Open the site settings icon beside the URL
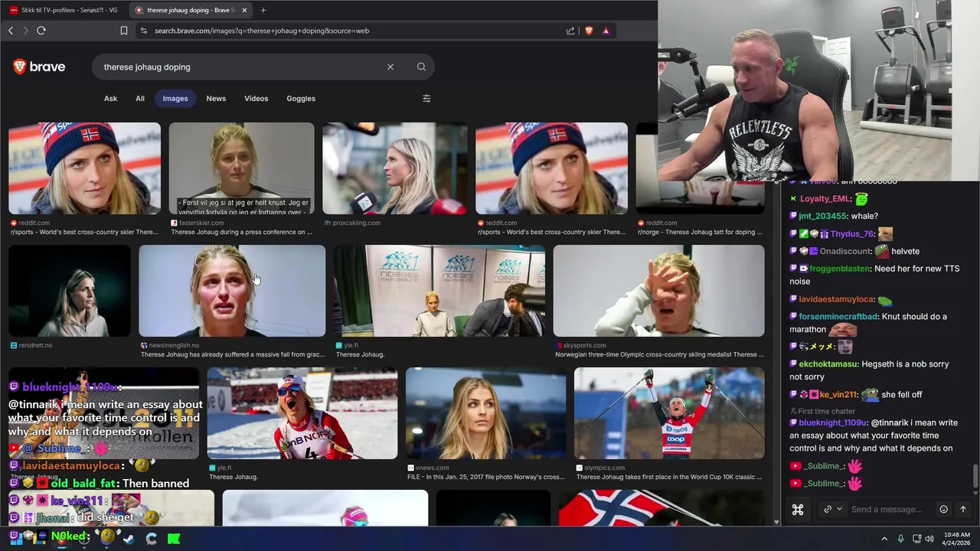This screenshot has width=980, height=551. click(x=143, y=31)
